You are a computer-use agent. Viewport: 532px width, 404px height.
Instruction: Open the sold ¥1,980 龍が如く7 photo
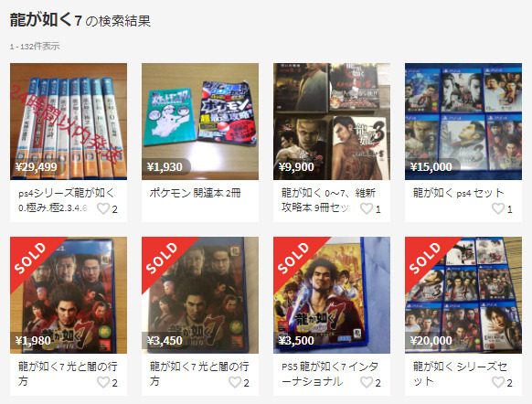click(x=69, y=295)
